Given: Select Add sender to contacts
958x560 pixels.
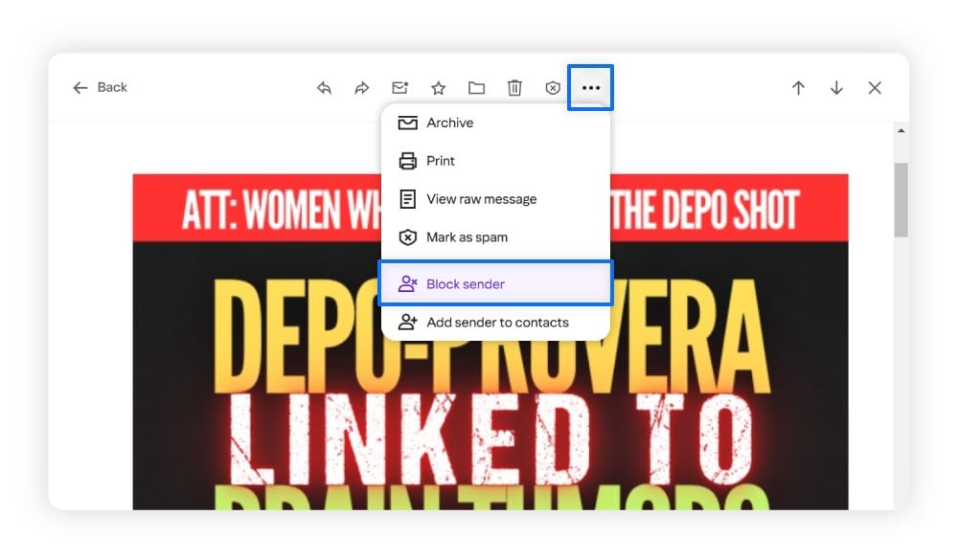Looking at the screenshot, I should pos(495,322).
